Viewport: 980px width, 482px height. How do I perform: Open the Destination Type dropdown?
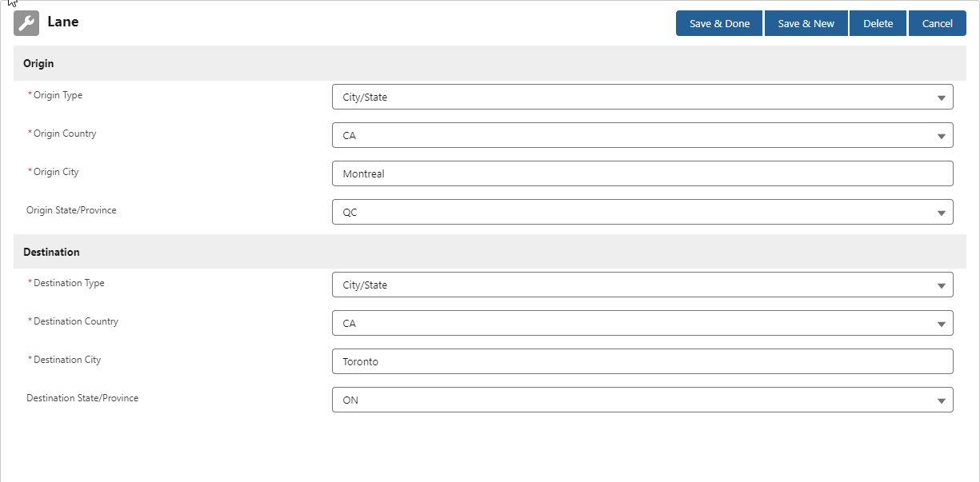coord(642,285)
